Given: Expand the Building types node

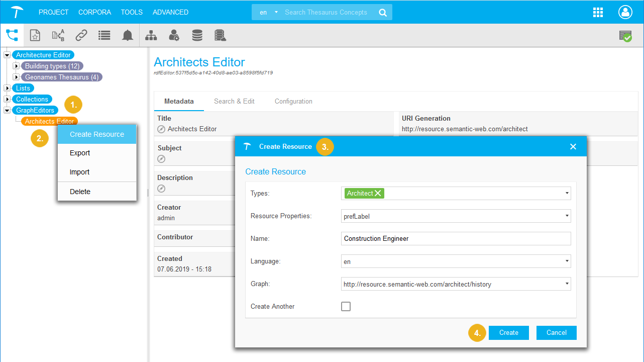Looking at the screenshot, I should [x=16, y=66].
